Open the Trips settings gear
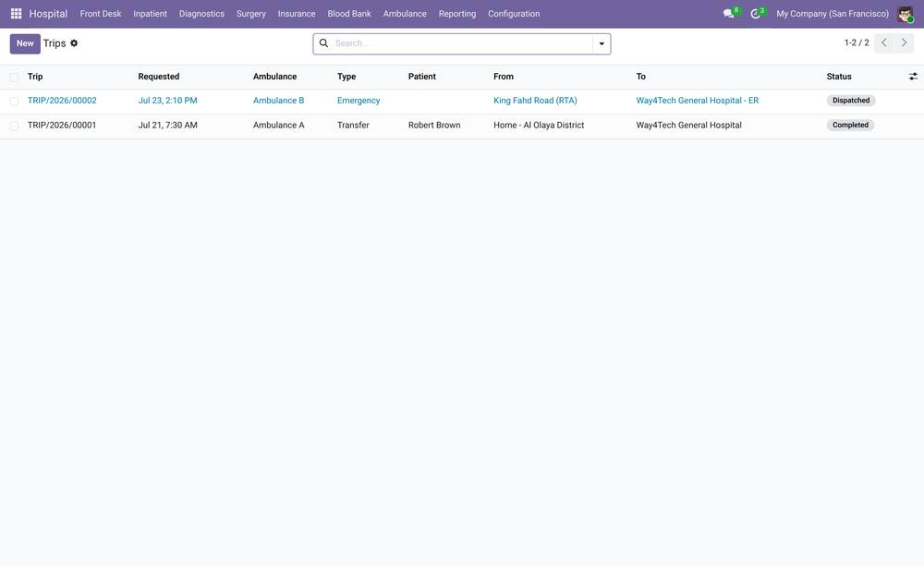924x566 pixels. [74, 43]
